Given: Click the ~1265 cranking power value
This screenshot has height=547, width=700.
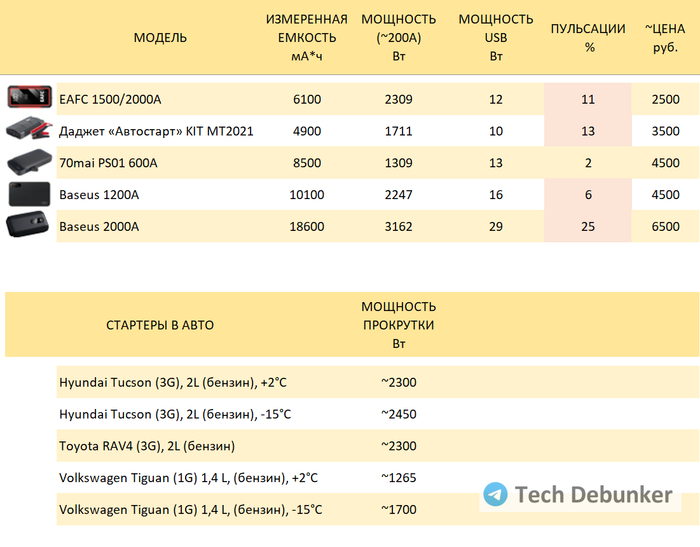Looking at the screenshot, I should (x=398, y=478).
